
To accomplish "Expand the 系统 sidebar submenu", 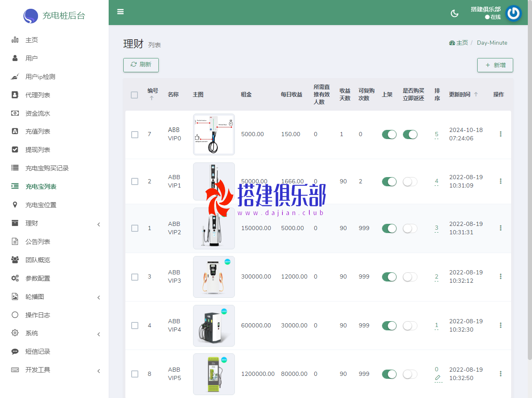I will click(99, 334).
